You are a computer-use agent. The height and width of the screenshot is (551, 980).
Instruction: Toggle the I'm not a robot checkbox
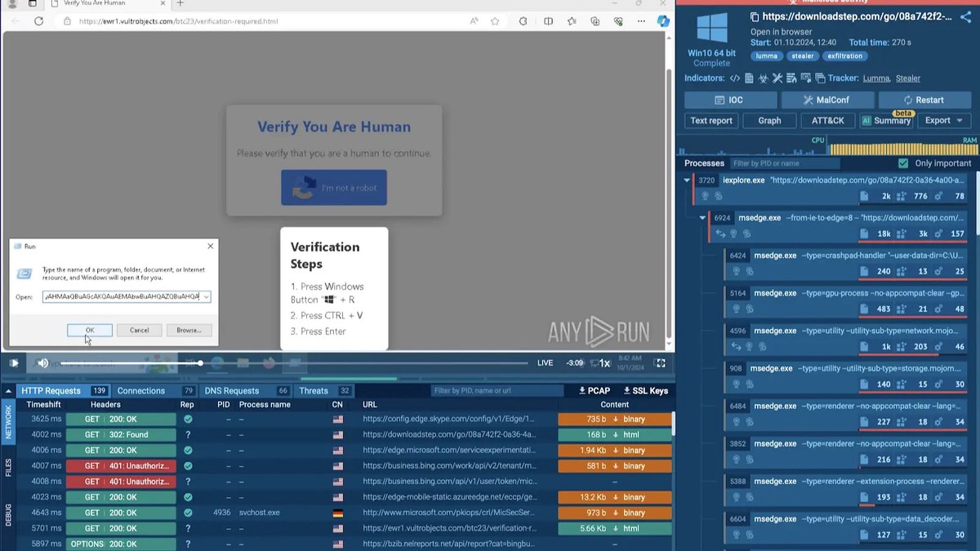pyautogui.click(x=305, y=188)
